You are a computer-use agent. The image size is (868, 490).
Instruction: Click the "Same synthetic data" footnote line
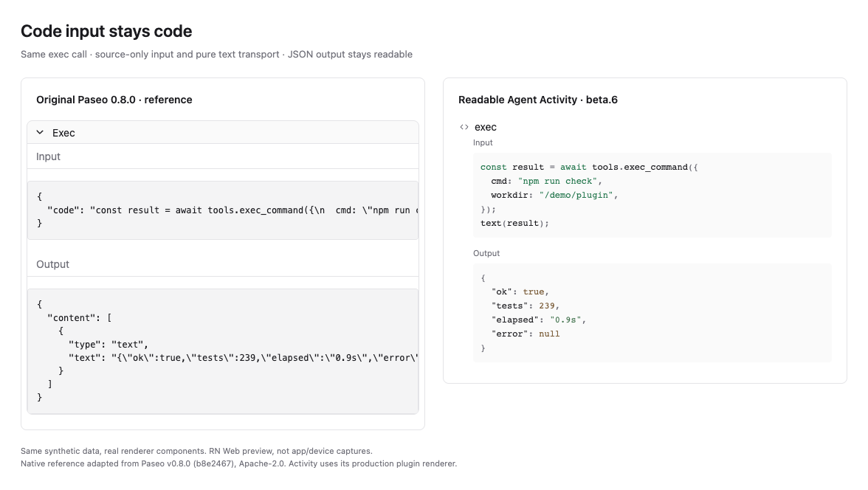[196, 451]
